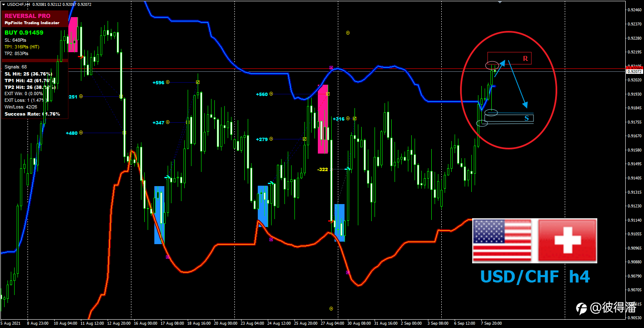The width and height of the screenshot is (644, 328).
Task: Click the 0.90705 price axis label
Action: (634, 290)
